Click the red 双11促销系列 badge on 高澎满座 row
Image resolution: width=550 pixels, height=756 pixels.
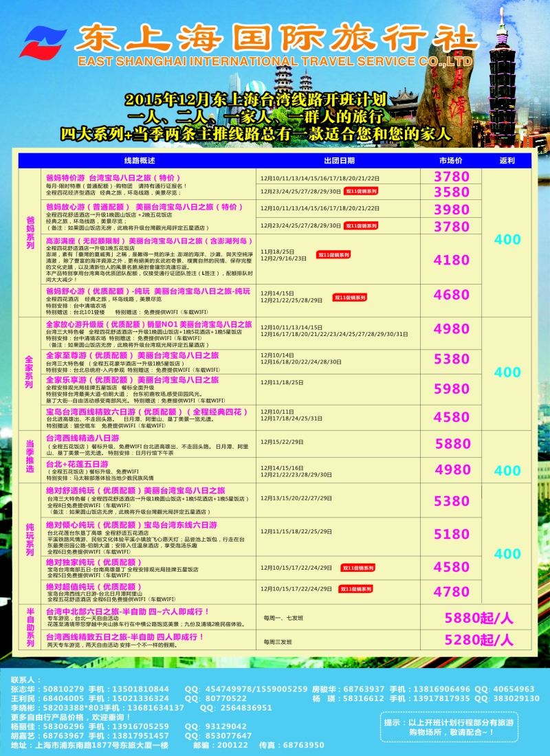pyautogui.click(x=333, y=254)
